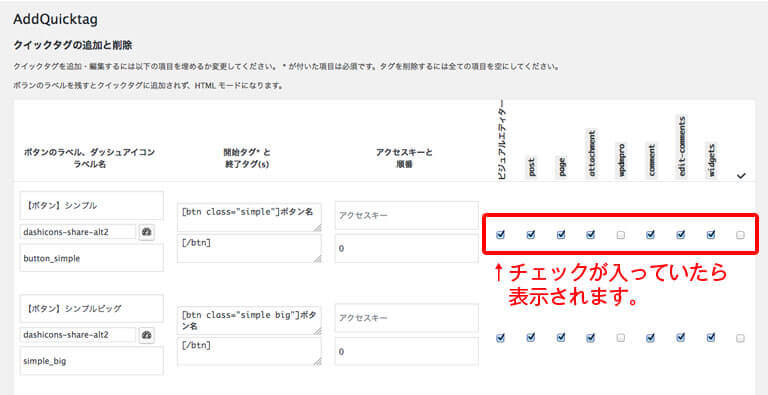Click the 【ボタン】シンプル label field
Viewport: 768px width, 395px height.
coord(92,206)
